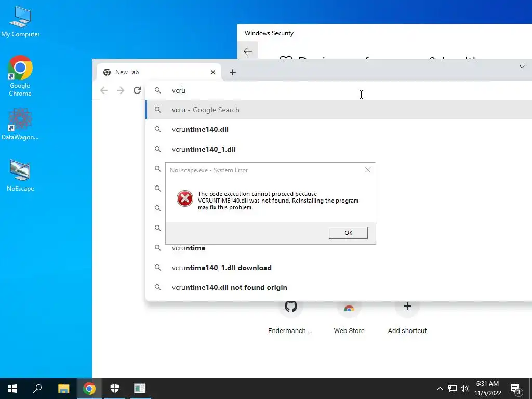Click the Chrome reload button
Viewport: 532px width, 399px height.
click(137, 90)
